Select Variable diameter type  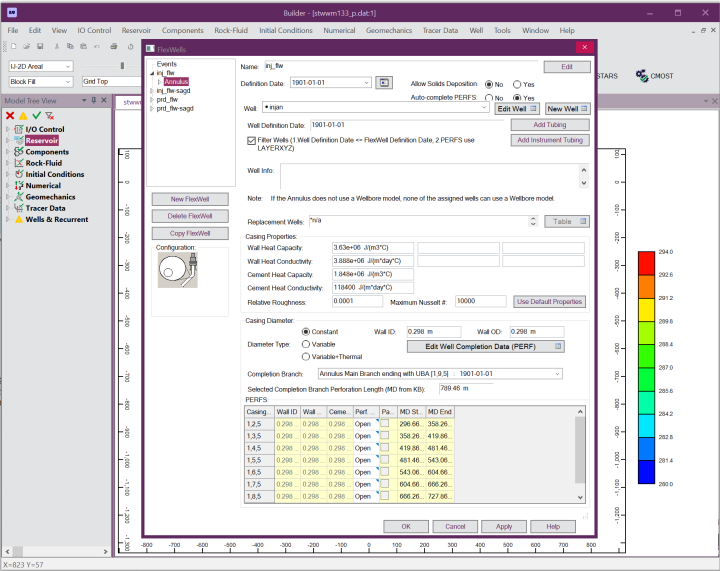(306, 344)
